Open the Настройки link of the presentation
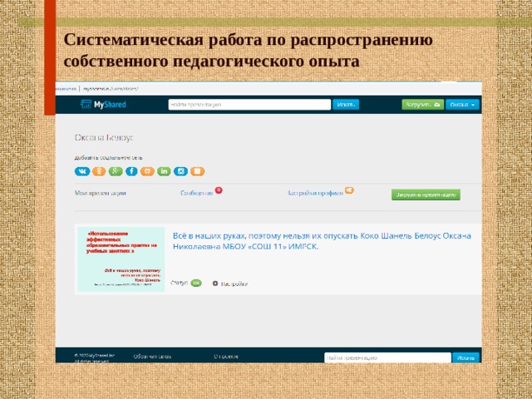Viewport: 532px width, 399px height. pos(234,283)
